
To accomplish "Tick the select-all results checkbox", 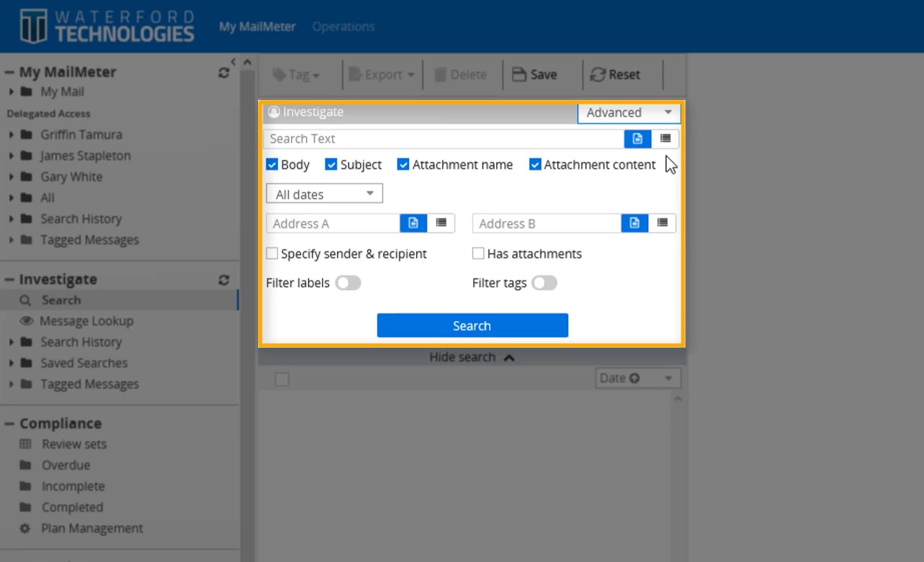I will tap(282, 379).
